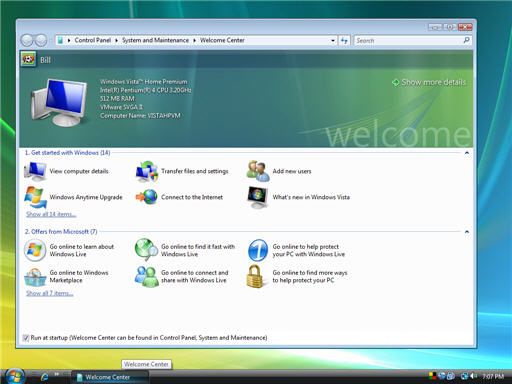Image resolution: width=512 pixels, height=384 pixels.
Task: Click Go online to learn about Windows Live text
Action: [82, 250]
